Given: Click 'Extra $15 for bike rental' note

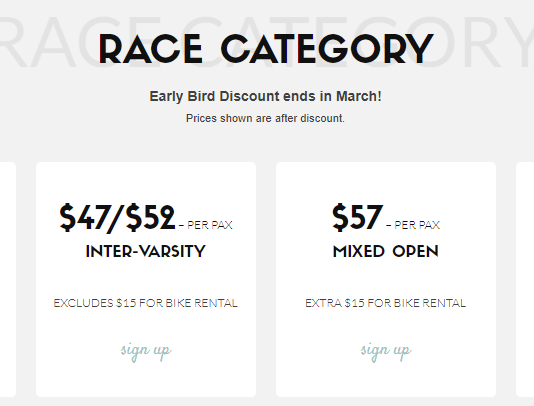Looking at the screenshot, I should coord(386,303).
